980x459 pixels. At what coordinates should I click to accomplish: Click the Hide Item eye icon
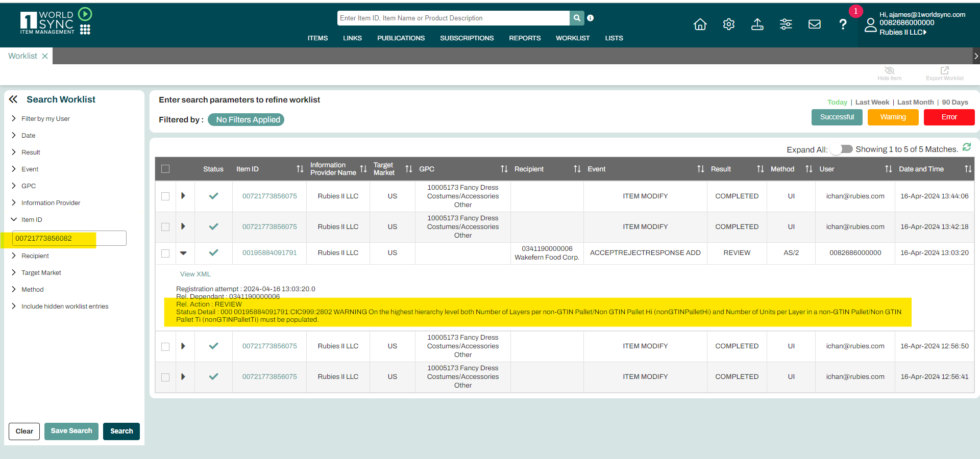pyautogui.click(x=889, y=71)
